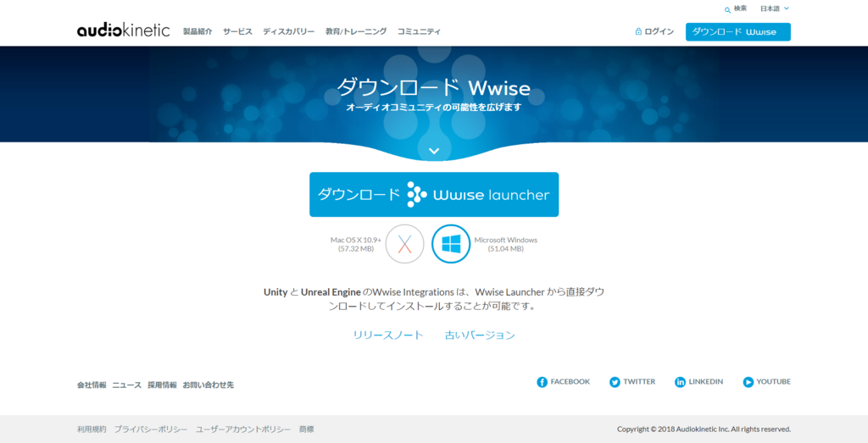This screenshot has width=868, height=443.
Task: Open the ディスカバリー menu
Action: [x=288, y=31]
